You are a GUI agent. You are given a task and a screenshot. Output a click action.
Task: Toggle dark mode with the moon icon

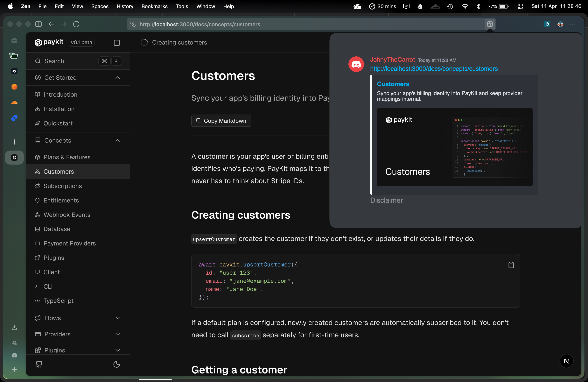tap(117, 364)
